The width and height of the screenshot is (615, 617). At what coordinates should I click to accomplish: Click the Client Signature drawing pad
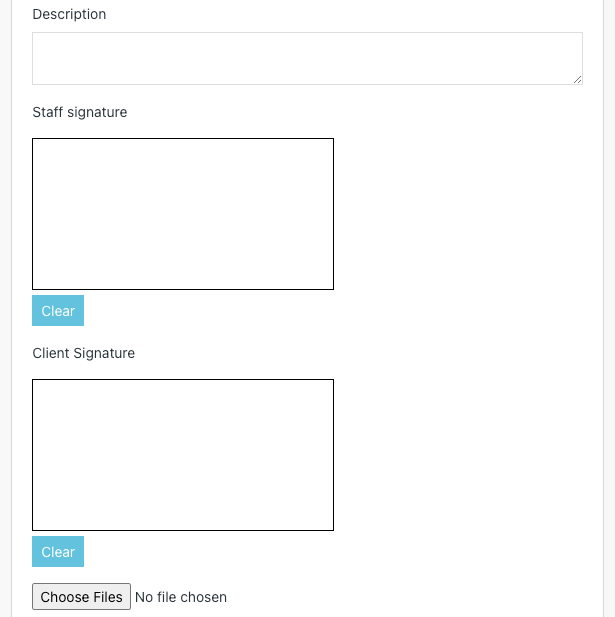pos(183,455)
